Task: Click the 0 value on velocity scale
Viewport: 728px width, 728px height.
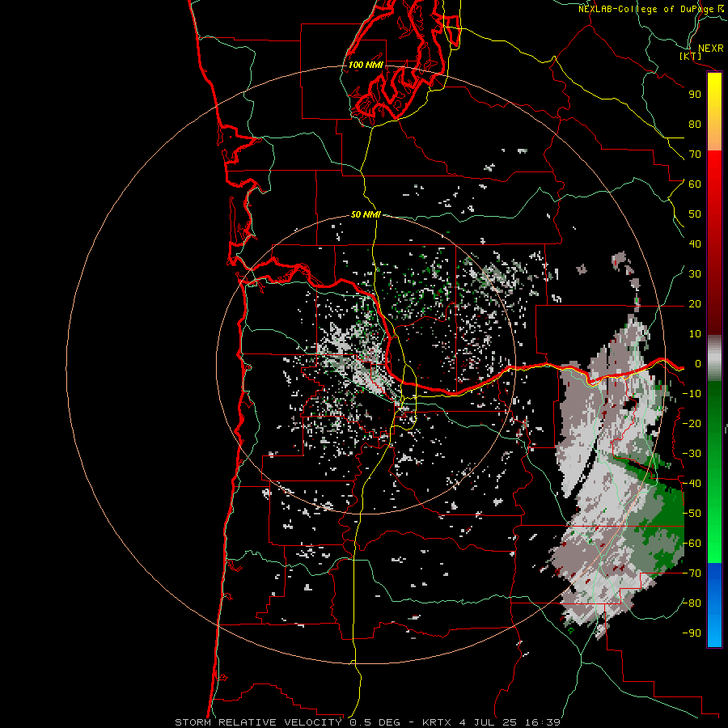Action: click(x=697, y=364)
